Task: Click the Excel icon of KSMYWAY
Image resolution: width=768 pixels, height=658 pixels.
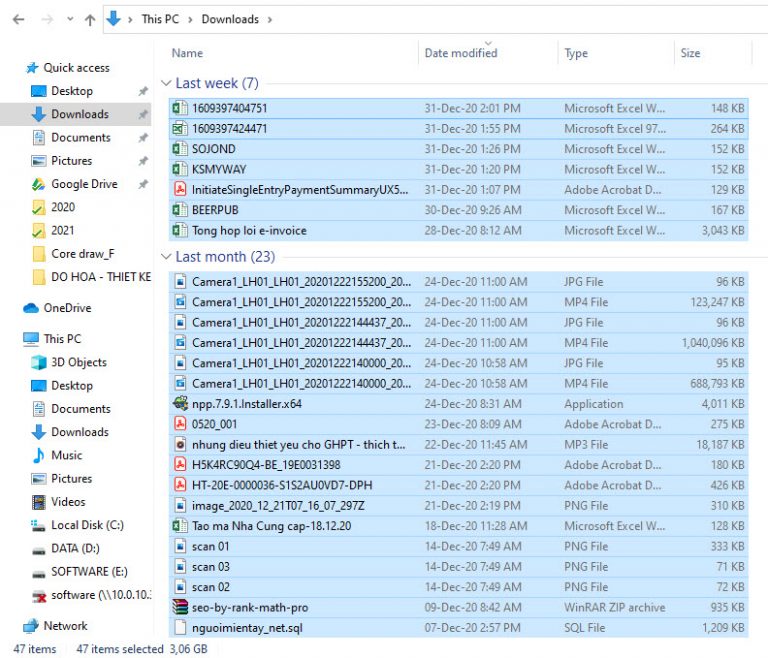Action: [x=180, y=170]
